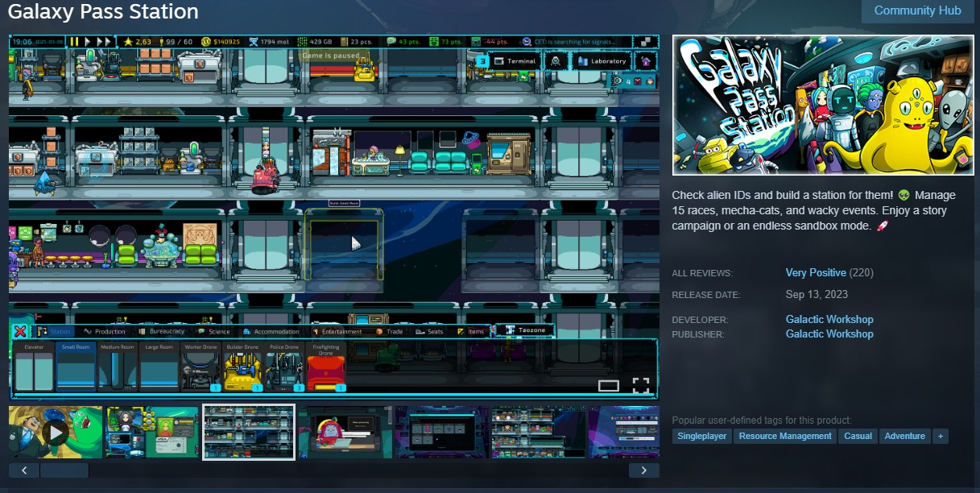The height and width of the screenshot is (493, 980).
Task: Click the star rating icon showing 2.63
Action: (127, 41)
